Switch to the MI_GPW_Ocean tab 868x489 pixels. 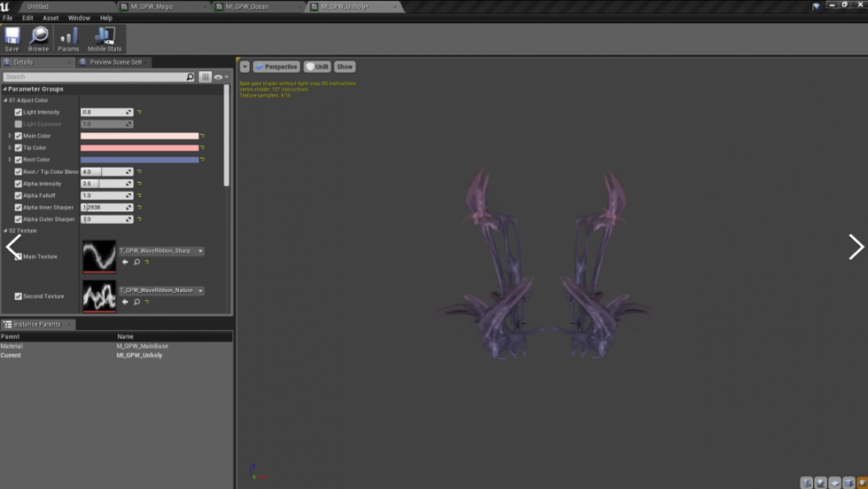tap(259, 6)
